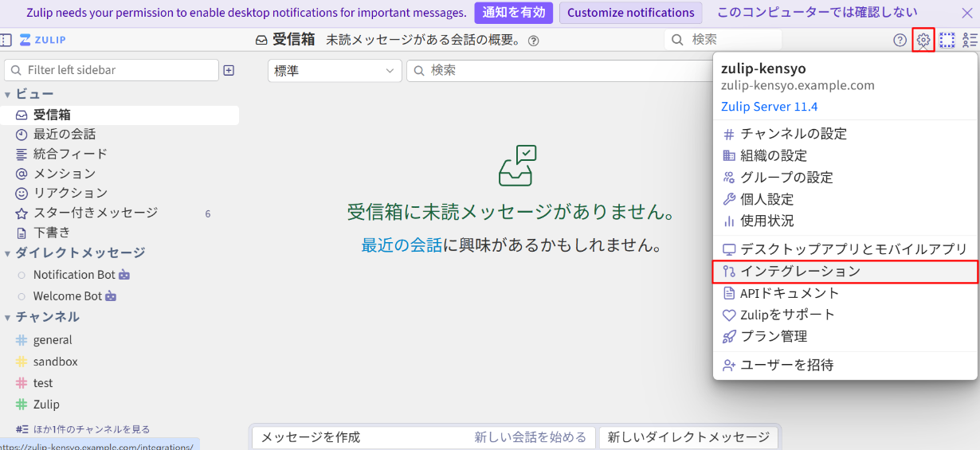The height and width of the screenshot is (450, 980).
Task: Click the Filter left sidebar field
Action: click(x=112, y=70)
